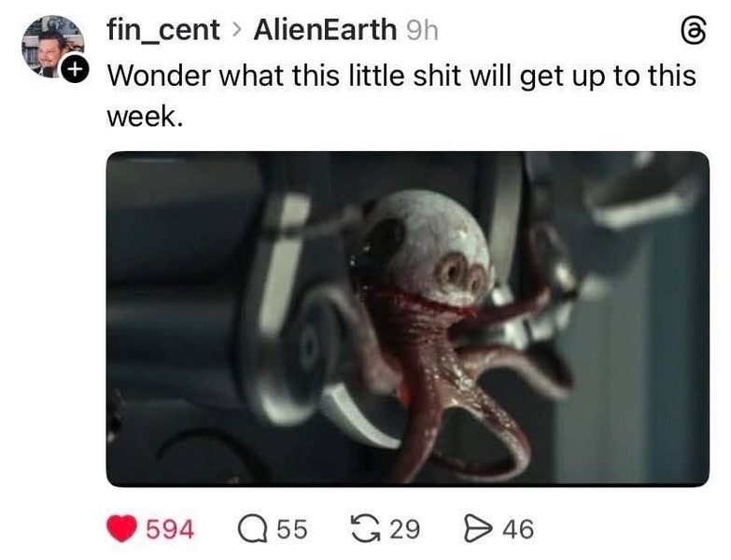This screenshot has width=731, height=560.
Task: View the 46 shares count
Action: click(x=518, y=530)
